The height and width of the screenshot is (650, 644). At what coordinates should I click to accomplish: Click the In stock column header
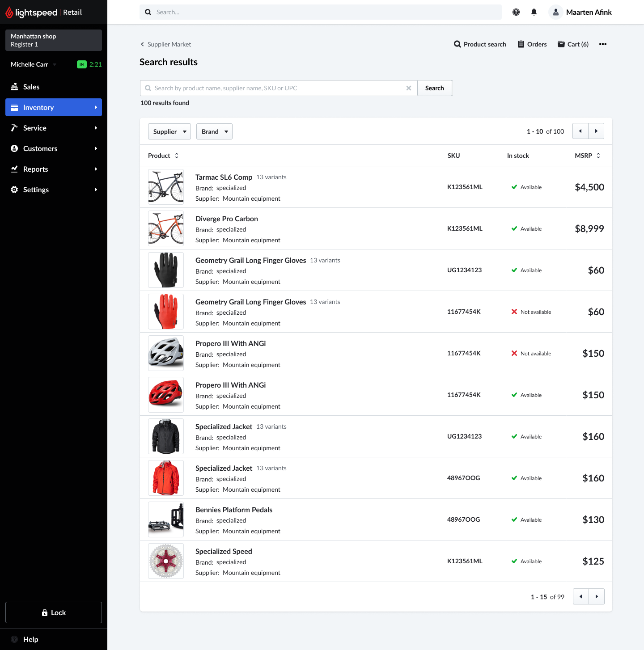[518, 156]
